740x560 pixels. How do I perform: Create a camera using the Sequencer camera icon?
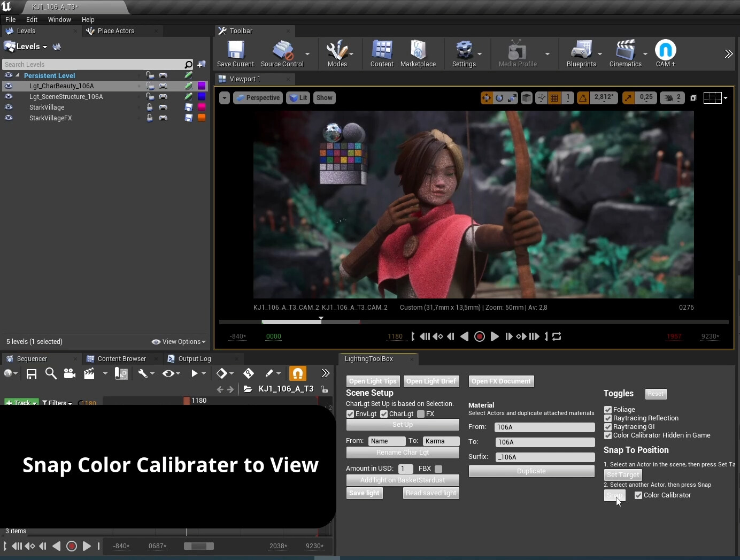click(x=70, y=373)
